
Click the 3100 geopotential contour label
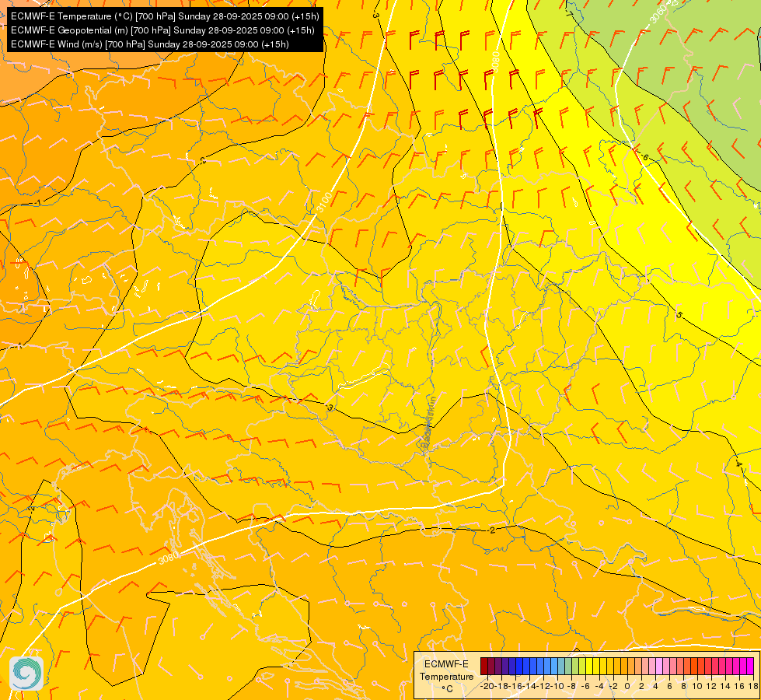tap(324, 202)
